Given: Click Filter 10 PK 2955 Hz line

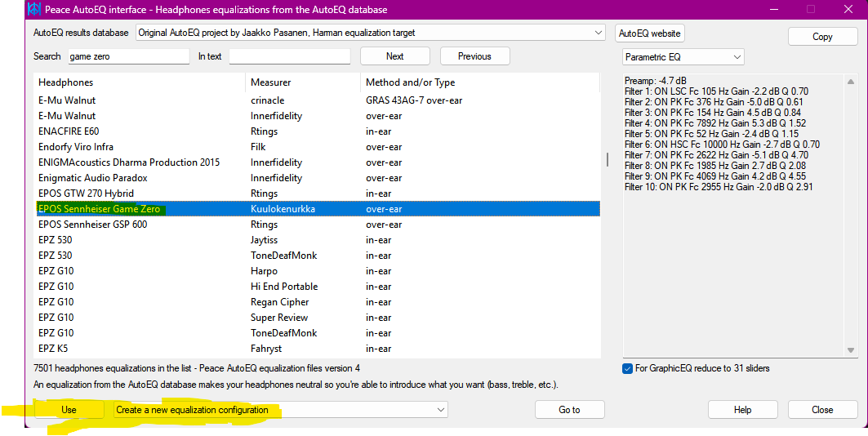Looking at the screenshot, I should coord(719,187).
